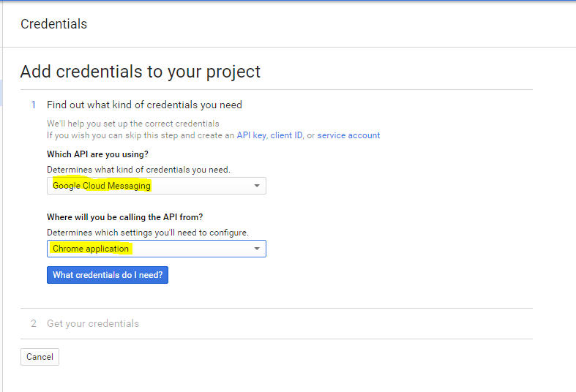Click the Which API are you using? label

98,154
